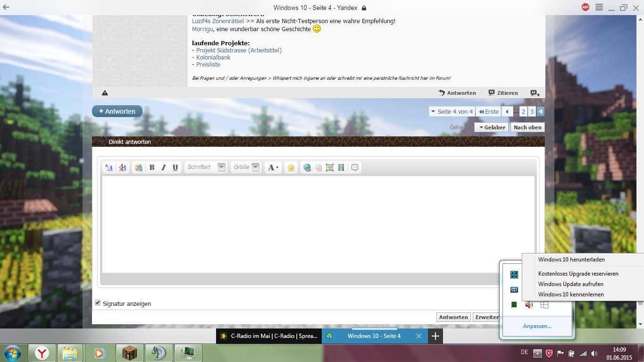Open the Preisliste link
Image resolution: width=644 pixels, height=362 pixels.
(x=208, y=64)
